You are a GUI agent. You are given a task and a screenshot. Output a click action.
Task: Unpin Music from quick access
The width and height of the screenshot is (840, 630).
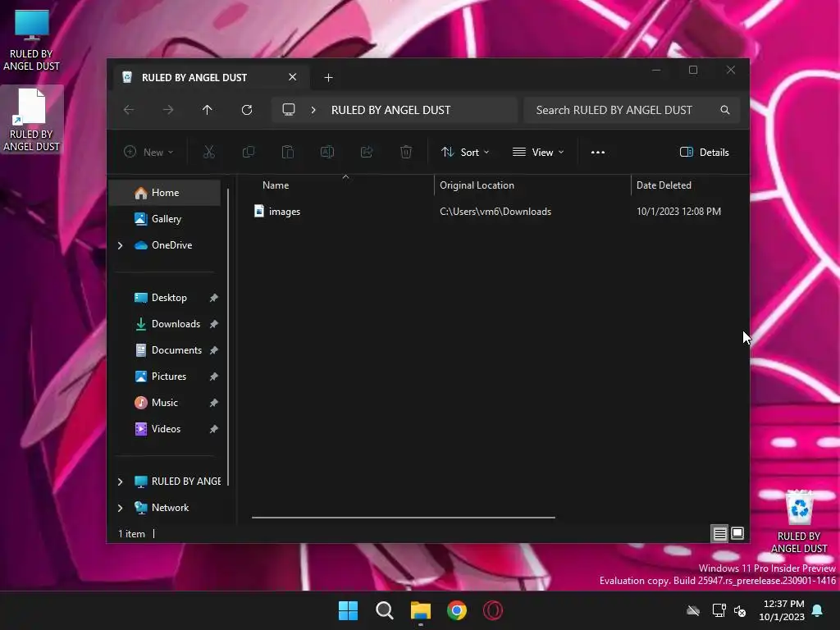coord(214,402)
